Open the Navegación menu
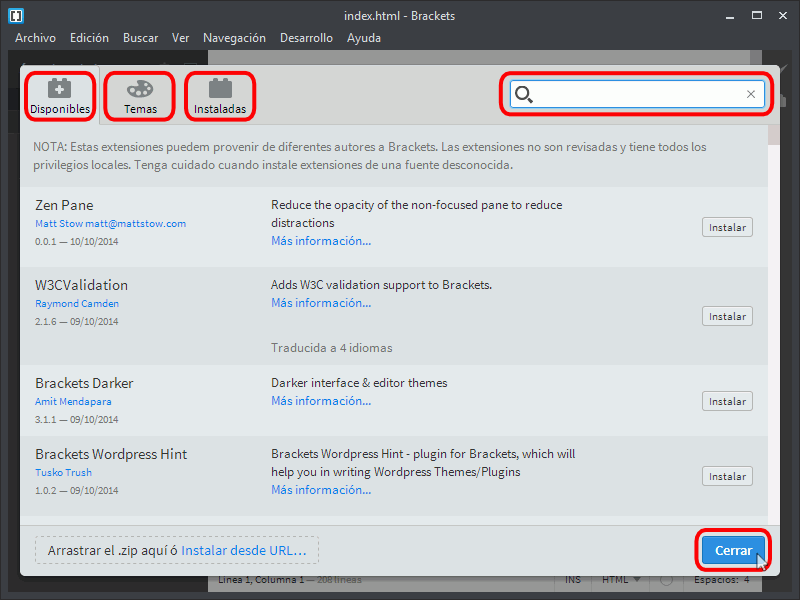Screen dimensions: 800x600 pyautogui.click(x=234, y=38)
